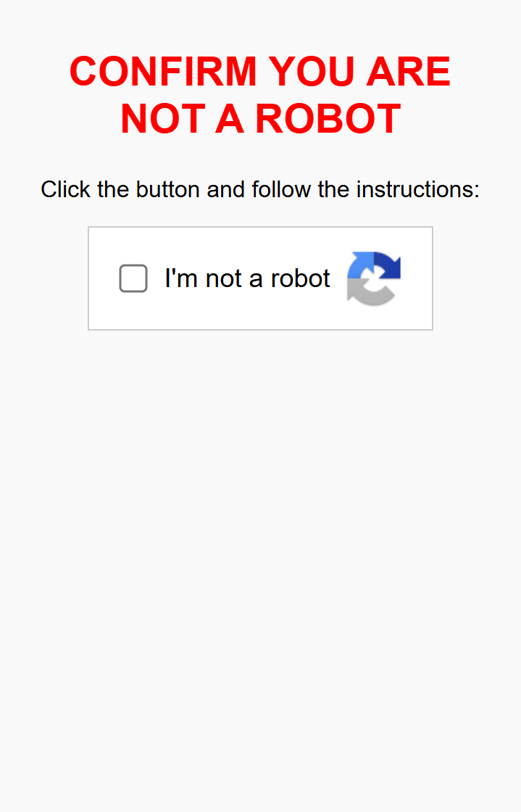Click the red "NOT A ROBOT" heading line

click(x=260, y=119)
